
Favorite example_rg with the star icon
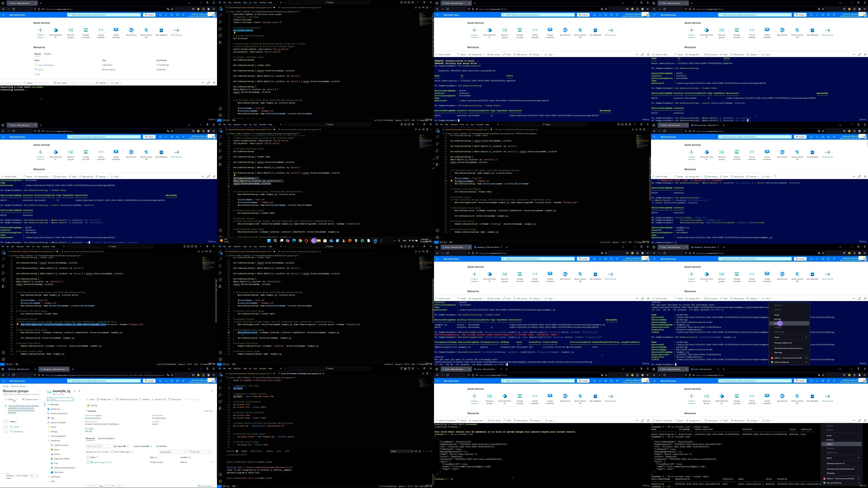79,391
